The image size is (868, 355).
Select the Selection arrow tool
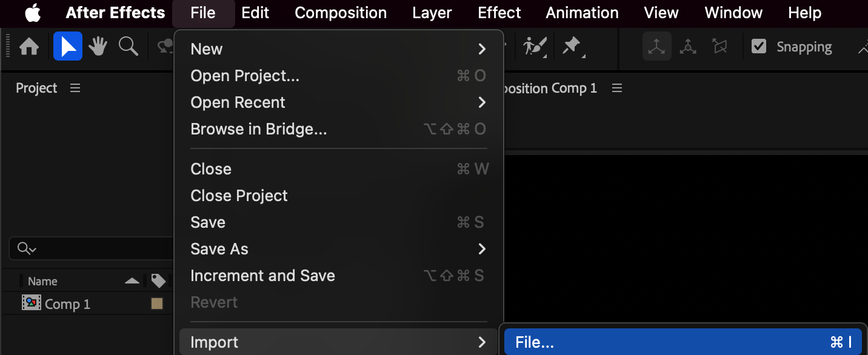tap(68, 47)
